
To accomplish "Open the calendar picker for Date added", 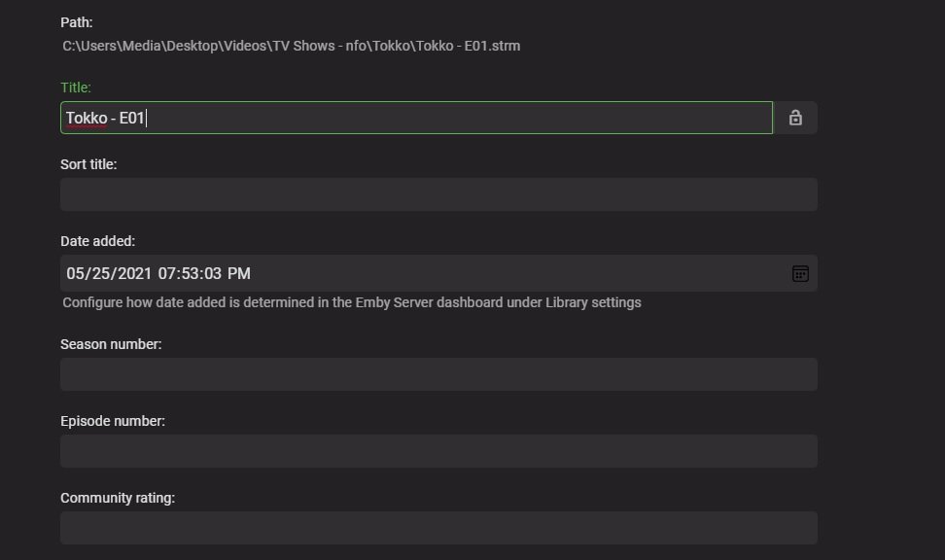I will 800,273.
